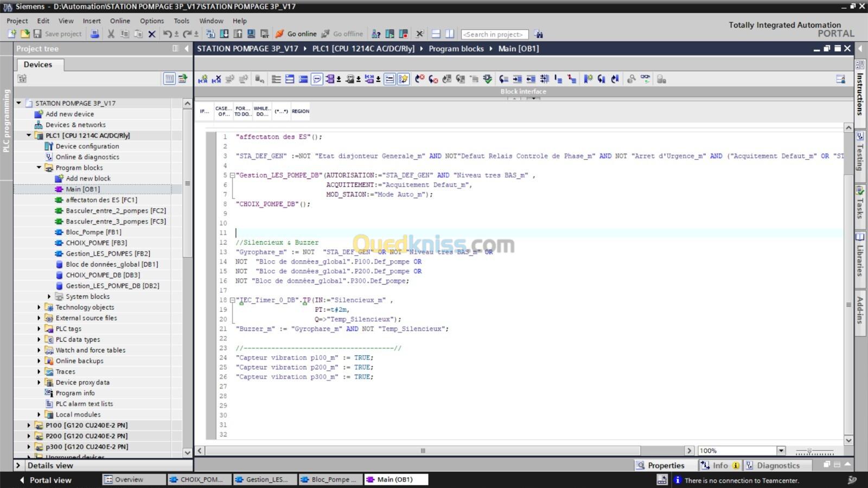Open the zoom level 100% dropdown
This screenshot has width=868, height=488.
coord(781,451)
